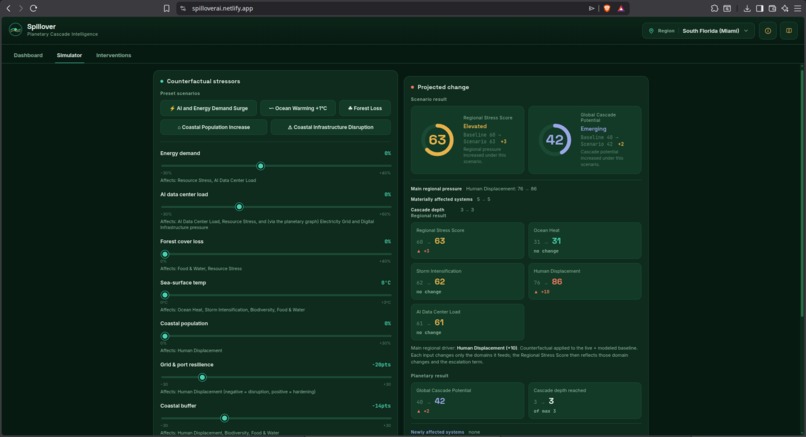
Task: Click the Global Cascade Potential 42 gauge
Action: (x=555, y=140)
